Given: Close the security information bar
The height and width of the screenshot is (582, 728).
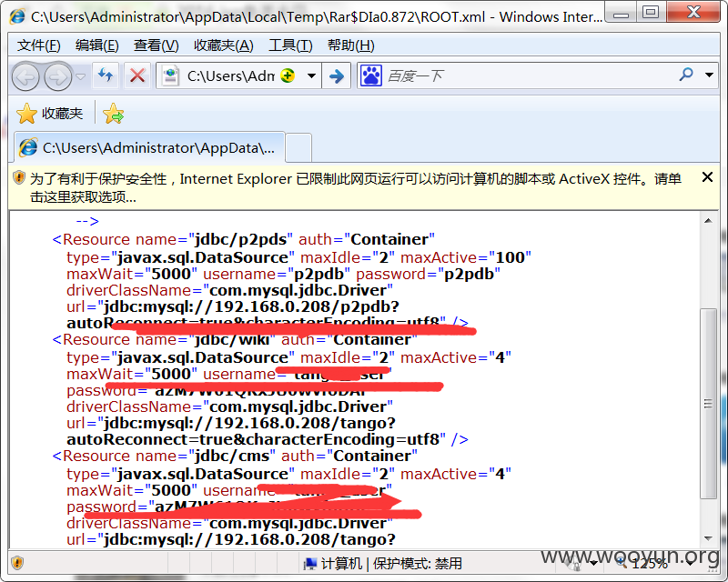Looking at the screenshot, I should click(707, 176).
